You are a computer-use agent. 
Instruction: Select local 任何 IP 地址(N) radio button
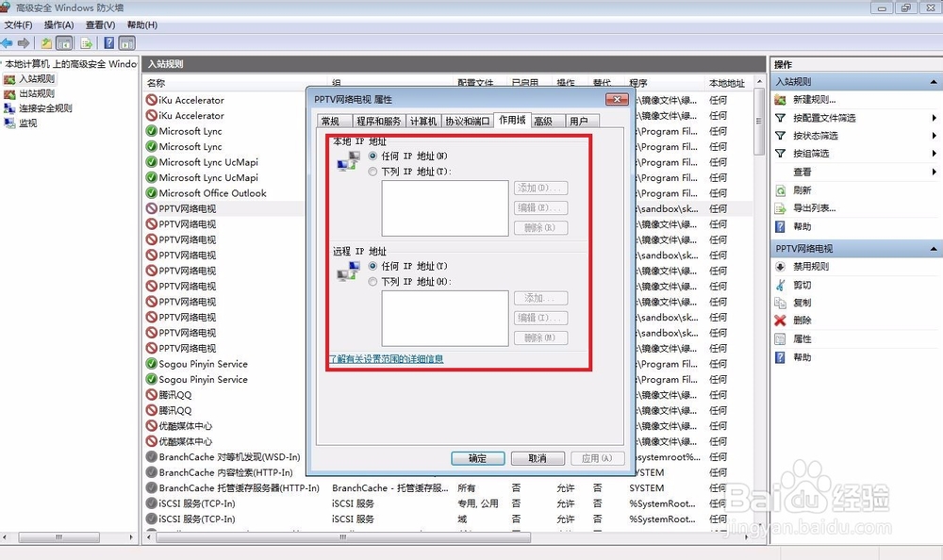click(x=372, y=156)
